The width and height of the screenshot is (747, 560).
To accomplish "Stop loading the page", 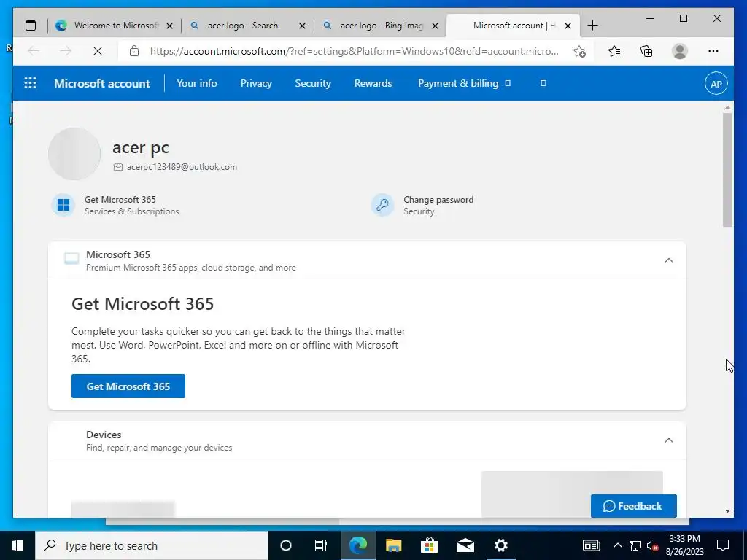I will [x=98, y=51].
